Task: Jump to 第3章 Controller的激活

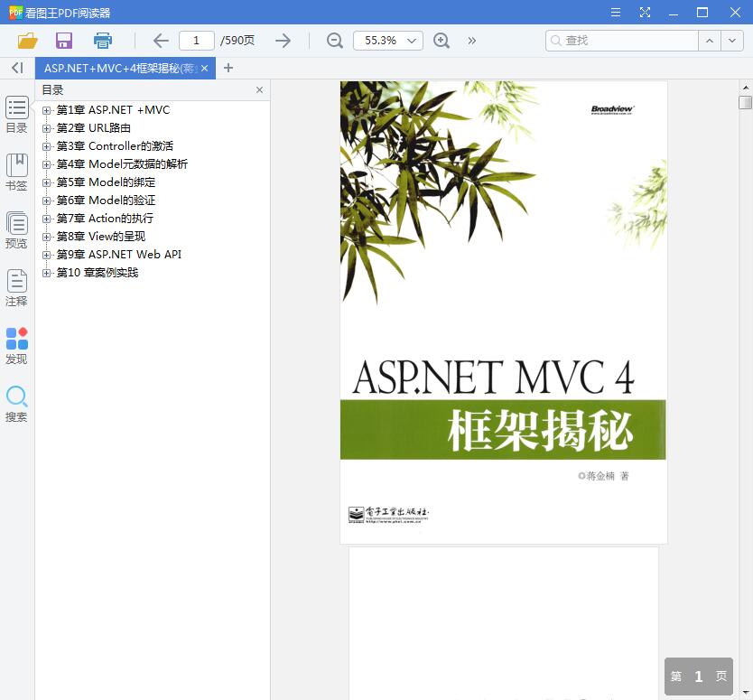Action: 115,146
